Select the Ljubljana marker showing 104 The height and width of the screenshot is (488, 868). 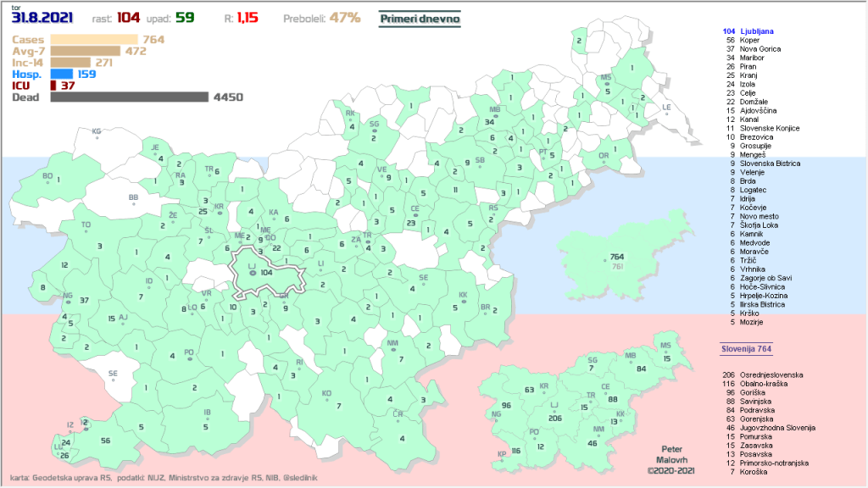pyautogui.click(x=252, y=274)
